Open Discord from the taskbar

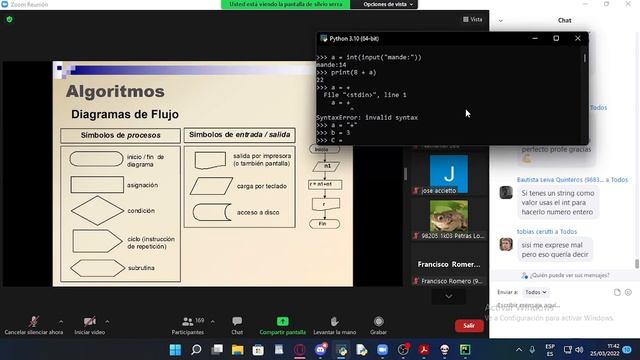321,350
